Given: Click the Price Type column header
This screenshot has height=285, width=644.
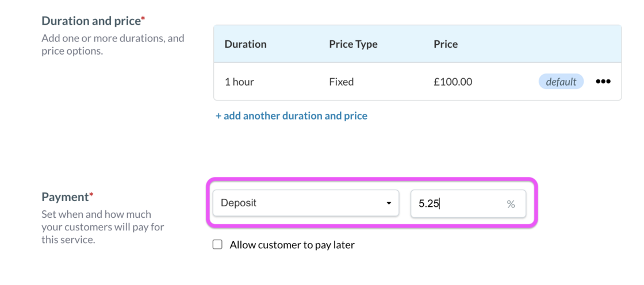Looking at the screenshot, I should click(353, 44).
